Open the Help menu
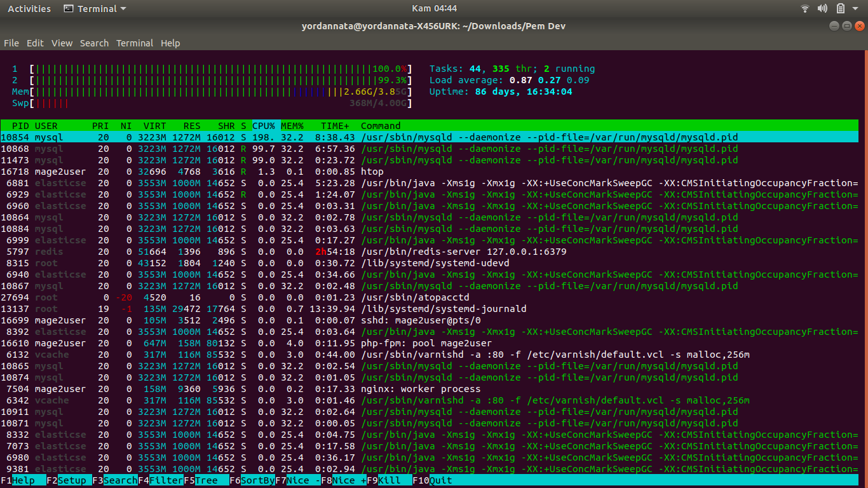The height and width of the screenshot is (488, 868). [170, 43]
